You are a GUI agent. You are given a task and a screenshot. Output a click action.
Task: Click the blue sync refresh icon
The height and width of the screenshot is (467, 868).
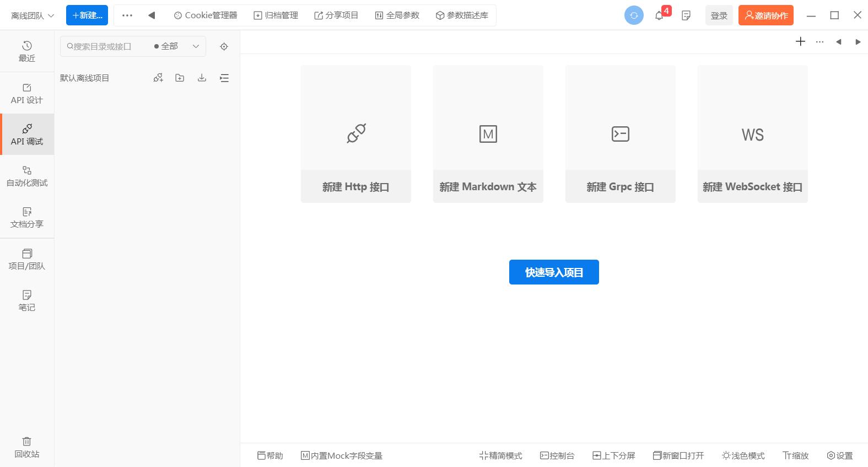point(634,15)
